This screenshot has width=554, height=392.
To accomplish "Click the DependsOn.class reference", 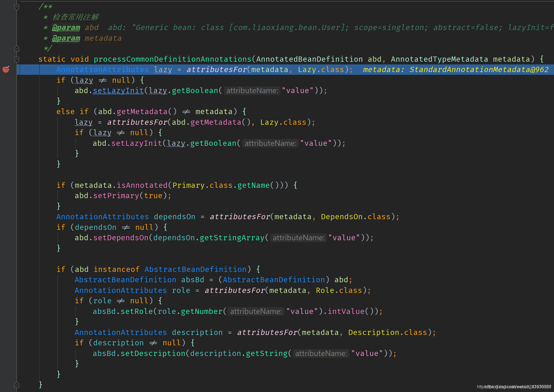I will point(356,217).
